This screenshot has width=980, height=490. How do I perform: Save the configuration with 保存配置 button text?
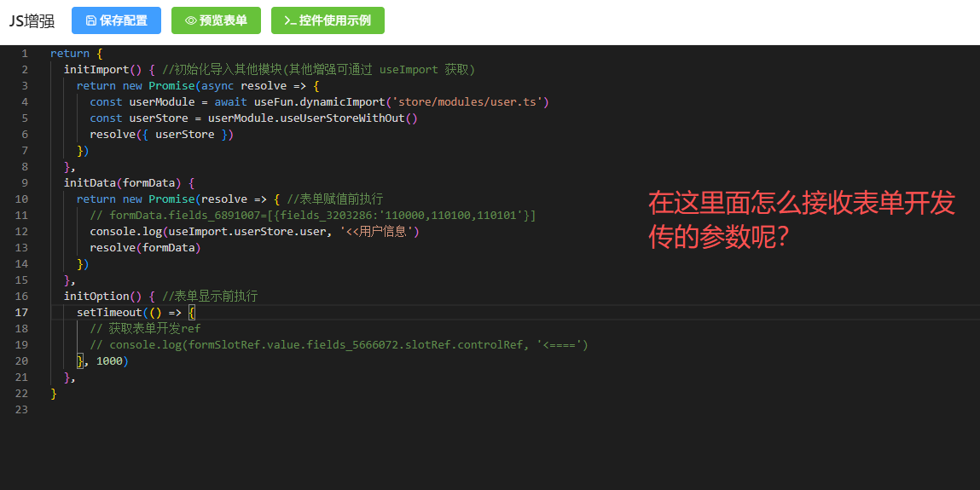[124, 20]
